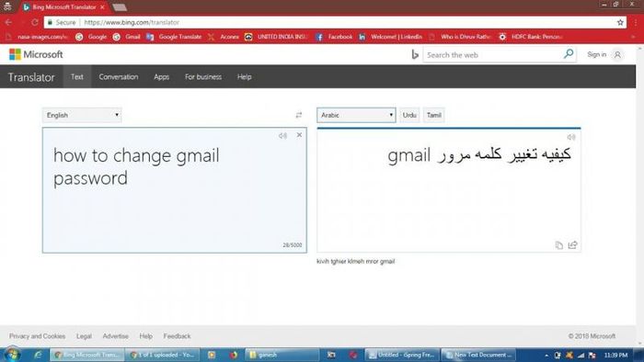Viewport: 644px width, 362px height.
Task: Listen to the Arabic translation audio
Action: [571, 137]
